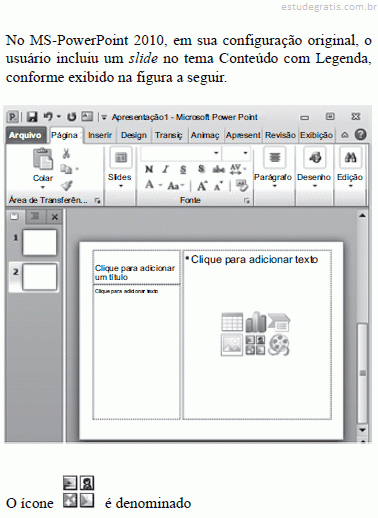Cut selection with the scissors icon

(x=66, y=154)
